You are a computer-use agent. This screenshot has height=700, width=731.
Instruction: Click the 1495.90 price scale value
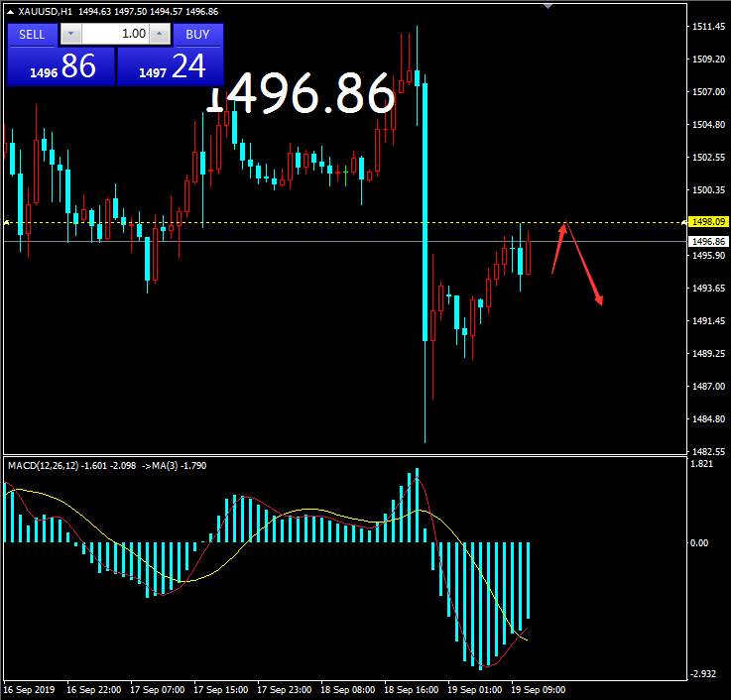(x=708, y=256)
